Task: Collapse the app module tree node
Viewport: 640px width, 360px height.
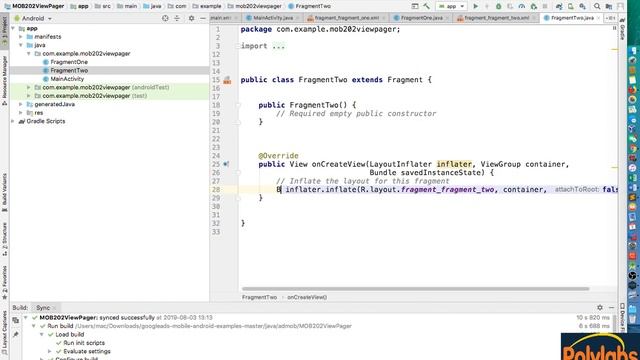Action: (13, 29)
